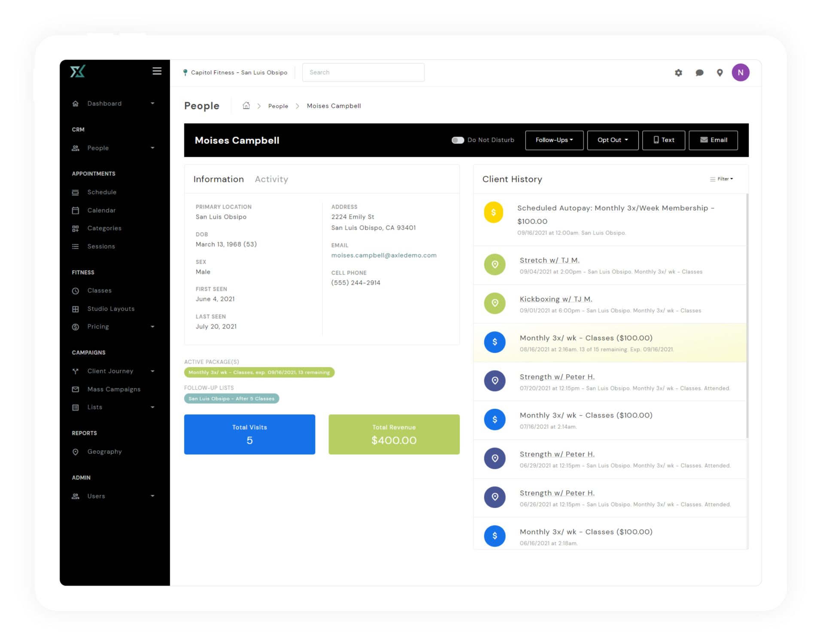820x644 pixels.
Task: Click the yellow Scheduled Autopay dollar icon
Action: (493, 213)
